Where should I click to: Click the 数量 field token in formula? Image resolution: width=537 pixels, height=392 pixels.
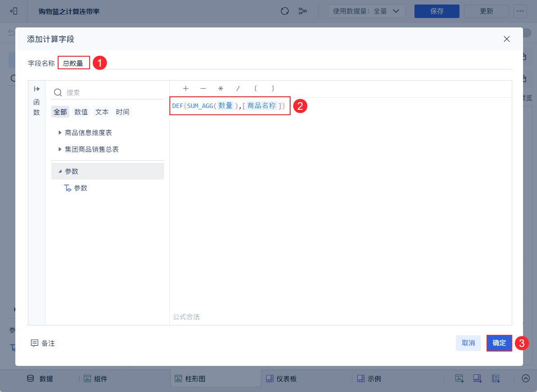tap(225, 106)
